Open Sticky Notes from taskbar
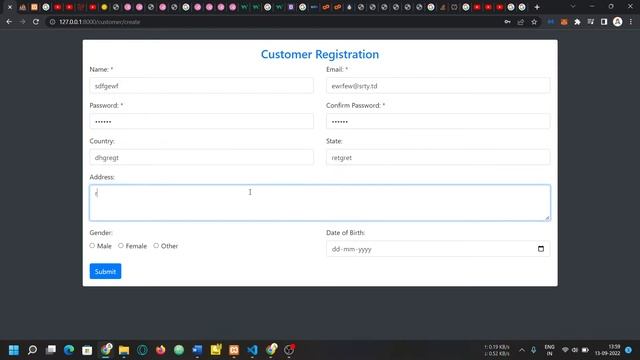The height and width of the screenshot is (360, 640). (216, 350)
